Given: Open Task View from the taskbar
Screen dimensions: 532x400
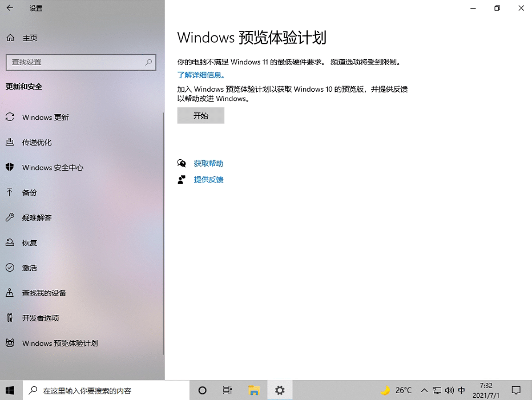Looking at the screenshot, I should point(228,390).
